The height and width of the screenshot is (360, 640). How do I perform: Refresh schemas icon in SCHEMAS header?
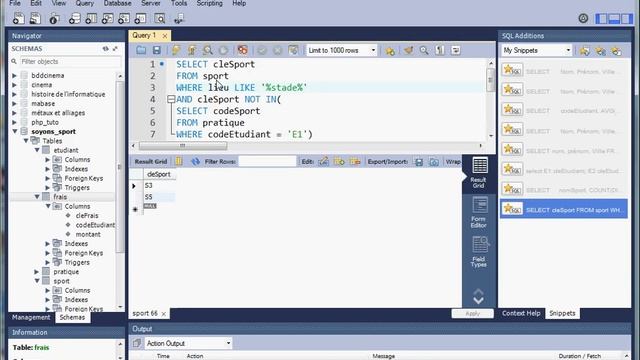[x=106, y=49]
